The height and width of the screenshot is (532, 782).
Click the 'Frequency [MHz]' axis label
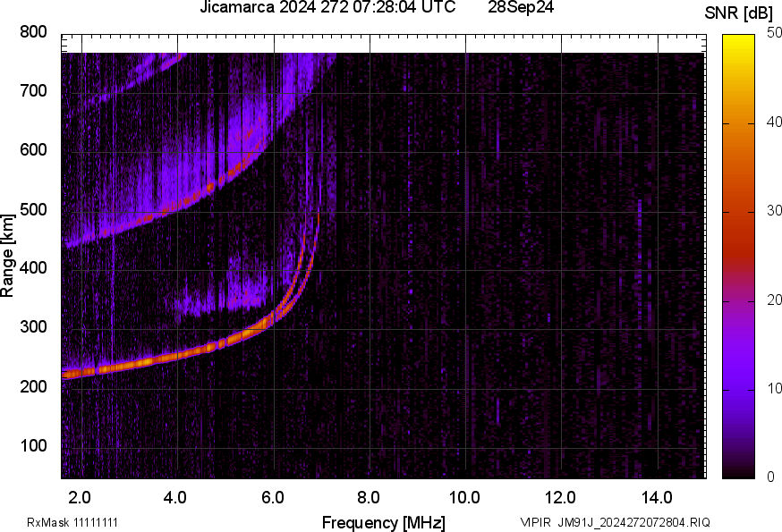tap(384, 522)
